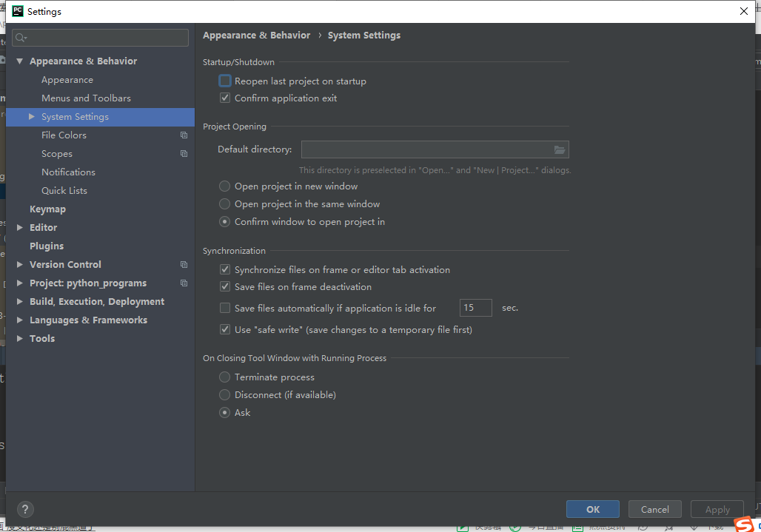Click the PyCharm logo in the title bar
Screen dimensions: 761x532
18,11
